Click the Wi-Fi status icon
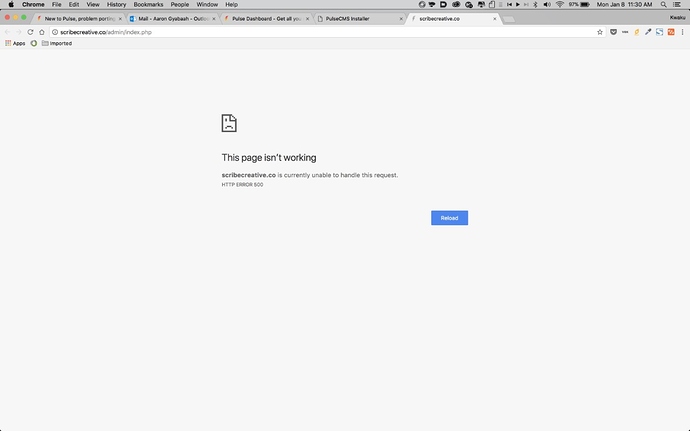Screen dimensions: 690x431 [x=558, y=5]
